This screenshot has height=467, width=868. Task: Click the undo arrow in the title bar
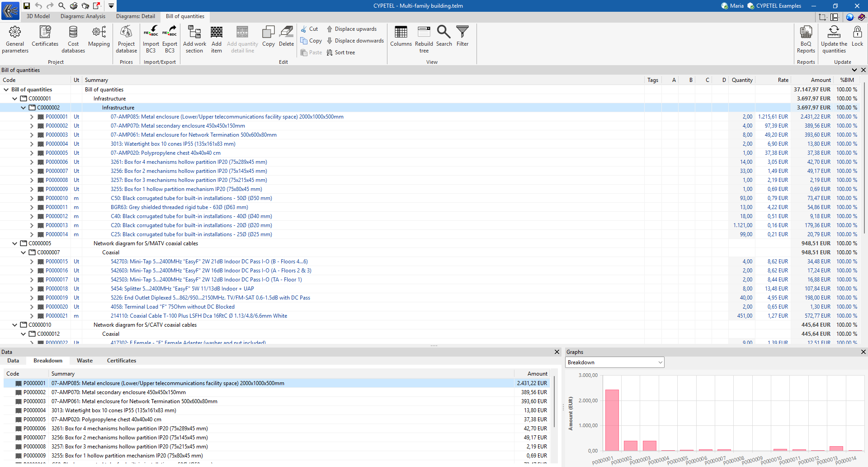coord(38,6)
